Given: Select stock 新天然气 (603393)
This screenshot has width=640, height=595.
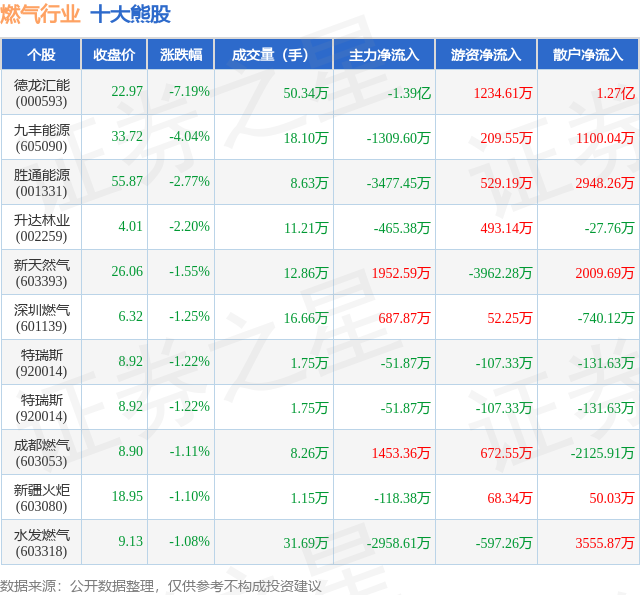Looking at the screenshot, I should 41,273.
